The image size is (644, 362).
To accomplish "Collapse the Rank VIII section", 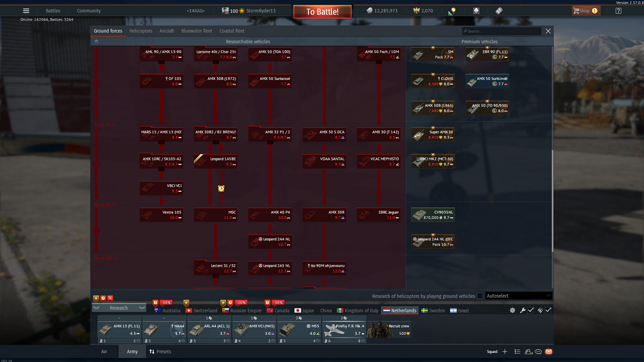I will pyautogui.click(x=106, y=258).
